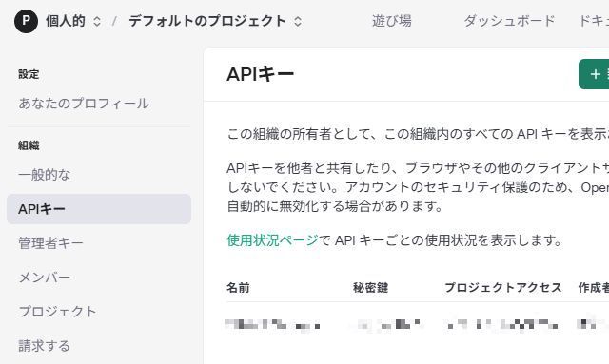Open the デフォルトのプロジェクト project switcher
This screenshot has width=609, height=364.
215,21
